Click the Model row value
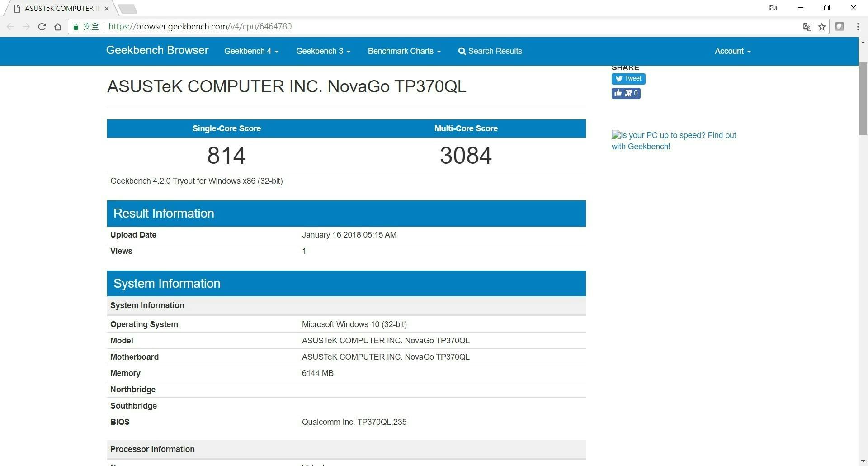The image size is (868, 466). 386,341
